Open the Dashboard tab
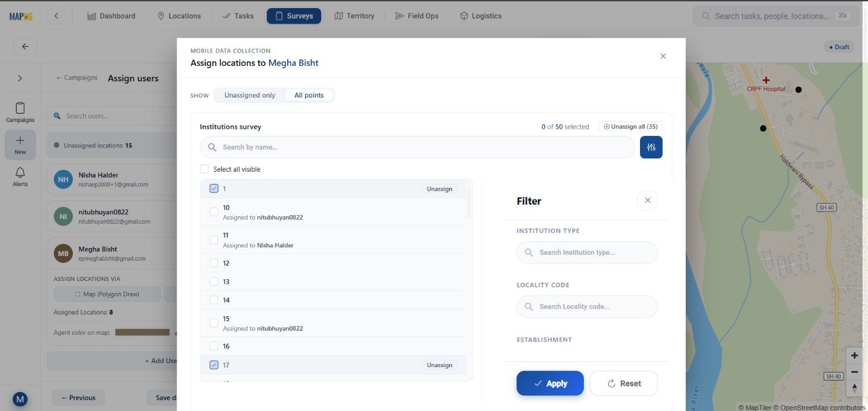 (x=111, y=16)
